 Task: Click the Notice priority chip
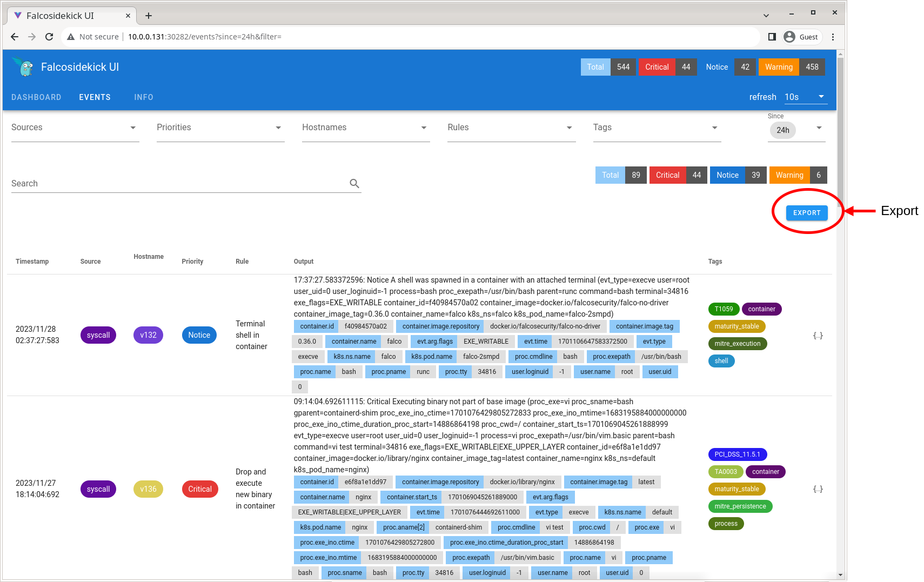tap(199, 335)
